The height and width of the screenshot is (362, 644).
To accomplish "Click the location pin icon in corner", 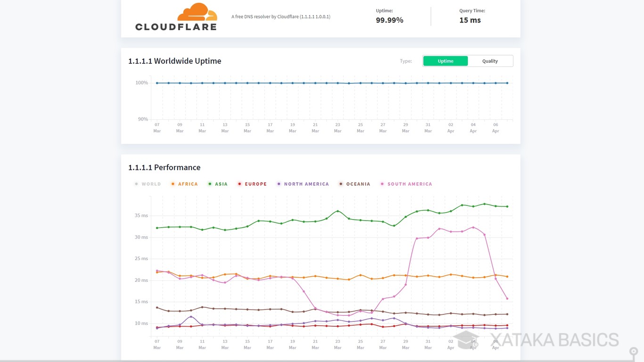I will tap(633, 352).
